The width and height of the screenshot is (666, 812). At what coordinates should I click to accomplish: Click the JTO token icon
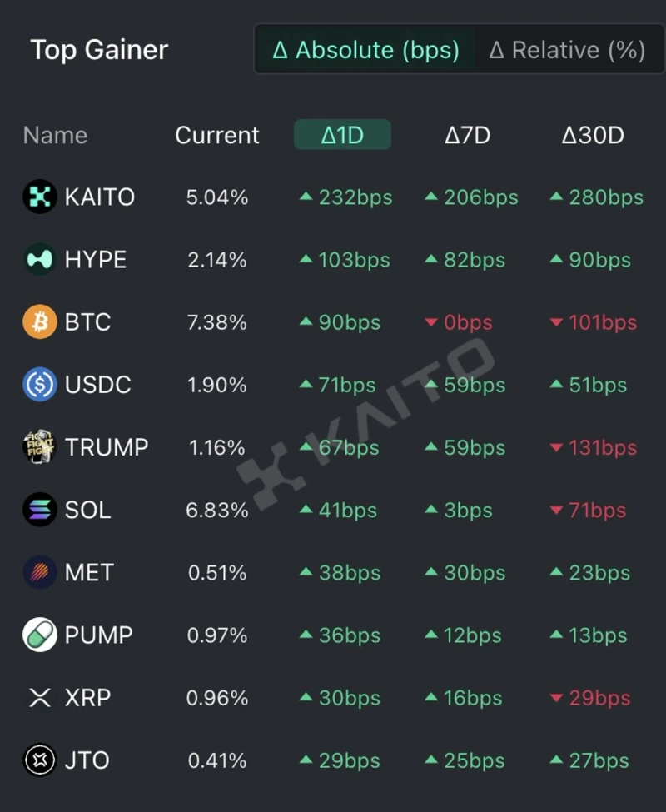point(39,760)
